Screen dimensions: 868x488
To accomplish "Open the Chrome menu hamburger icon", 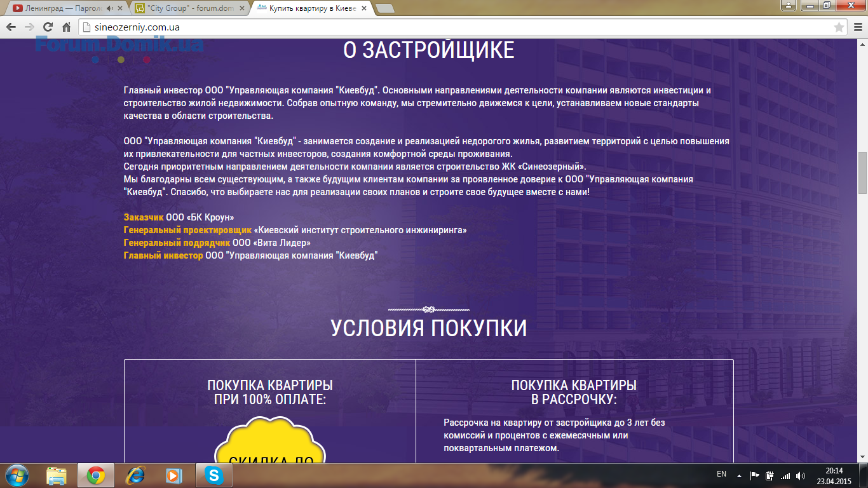I will click(x=857, y=27).
